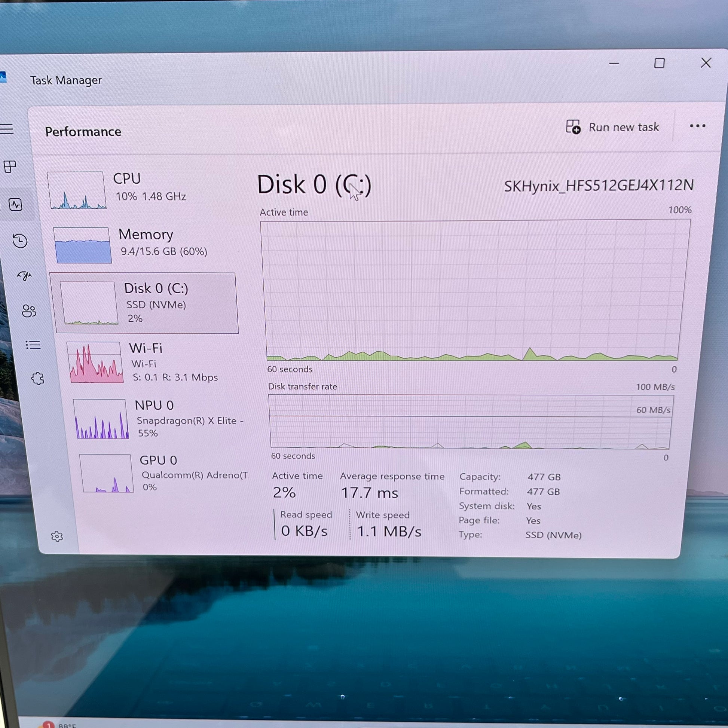Maximize the Task Manager window
This screenshot has height=728, width=728.
(x=659, y=63)
